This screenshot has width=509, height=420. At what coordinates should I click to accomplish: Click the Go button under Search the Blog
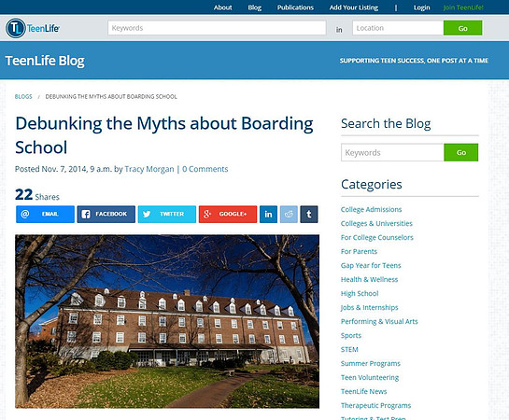[x=461, y=152]
